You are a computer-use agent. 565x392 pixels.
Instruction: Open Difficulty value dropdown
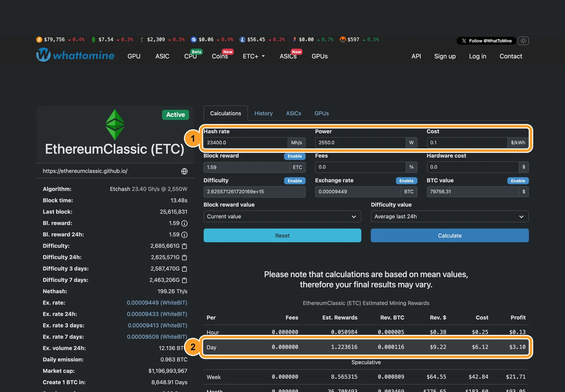450,216
